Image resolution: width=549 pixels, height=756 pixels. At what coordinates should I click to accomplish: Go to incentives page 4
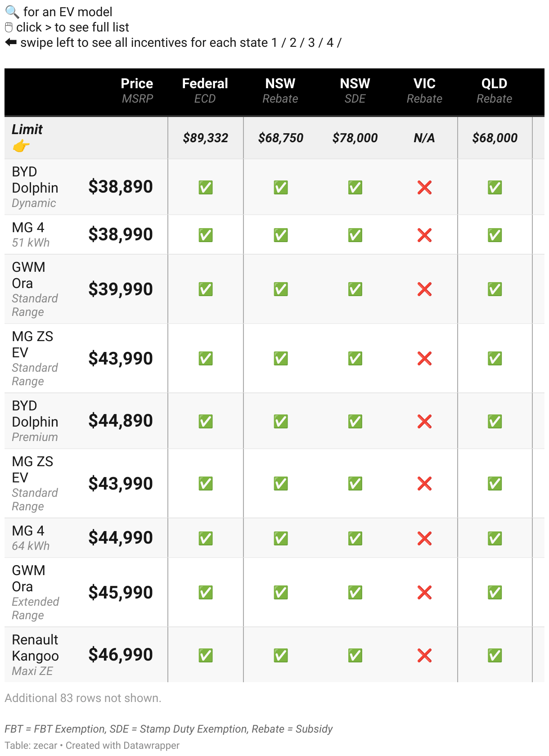point(330,43)
